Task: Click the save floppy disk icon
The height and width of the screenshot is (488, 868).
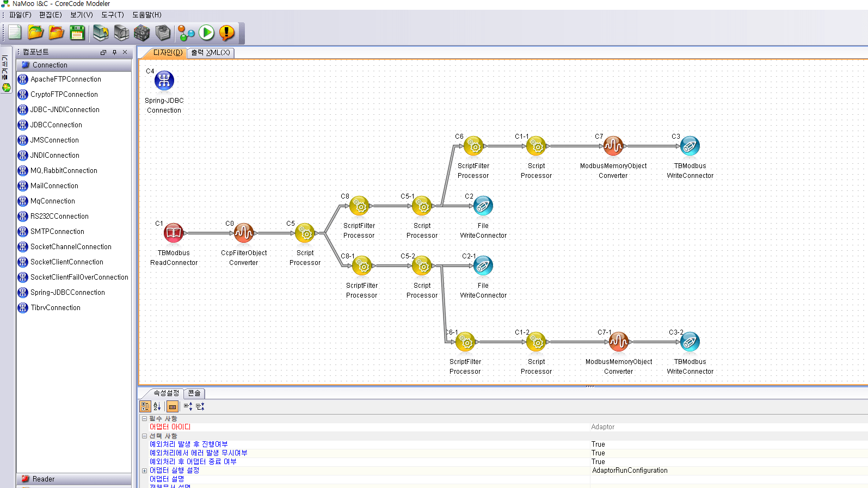Action: (77, 33)
